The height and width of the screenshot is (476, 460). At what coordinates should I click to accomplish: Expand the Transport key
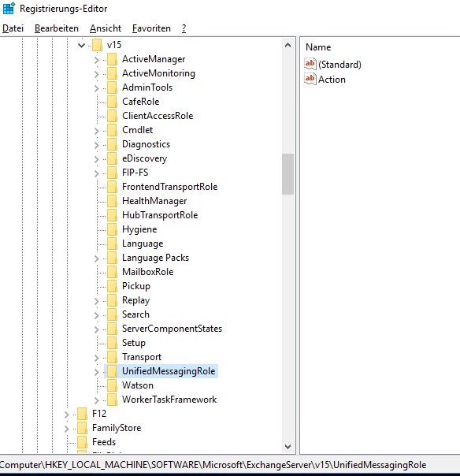[x=97, y=358]
